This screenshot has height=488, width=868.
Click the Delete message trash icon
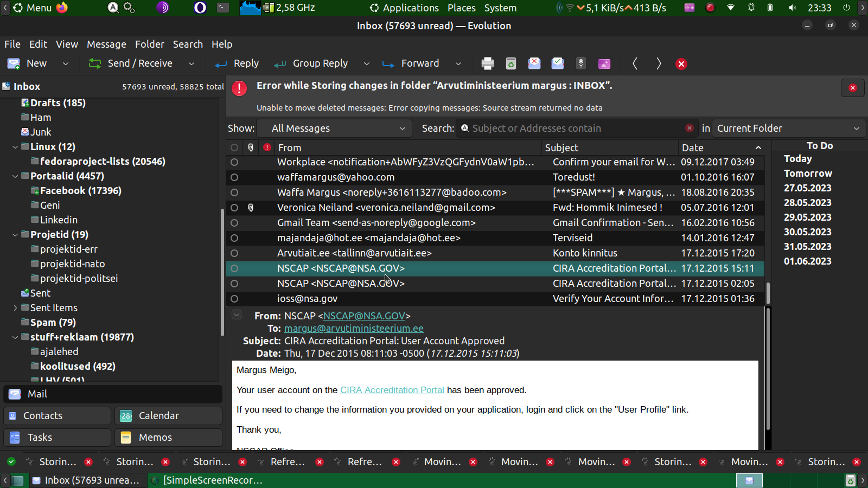tap(510, 63)
